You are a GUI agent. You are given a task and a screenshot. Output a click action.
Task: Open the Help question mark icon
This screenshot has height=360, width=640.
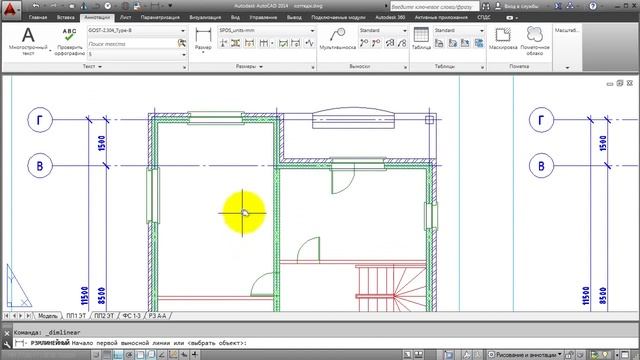(593, 6)
